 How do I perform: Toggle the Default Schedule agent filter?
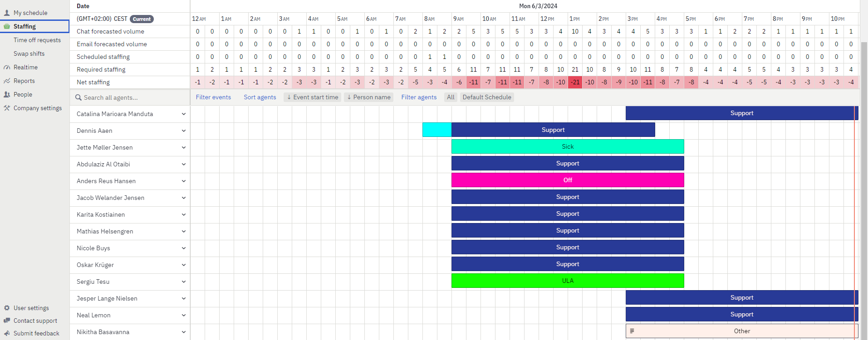click(x=486, y=97)
